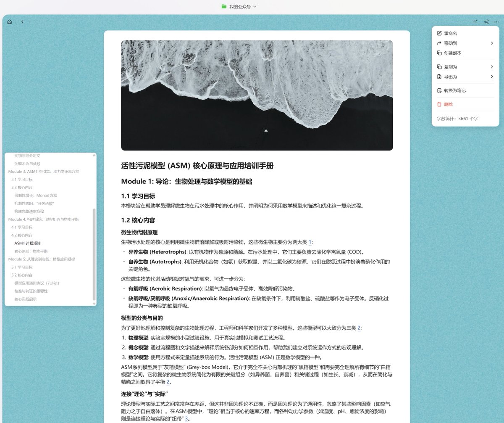Viewport: 504px width, 423px height.
Task: Click the outline scrollbar down arrow
Action: [x=94, y=304]
